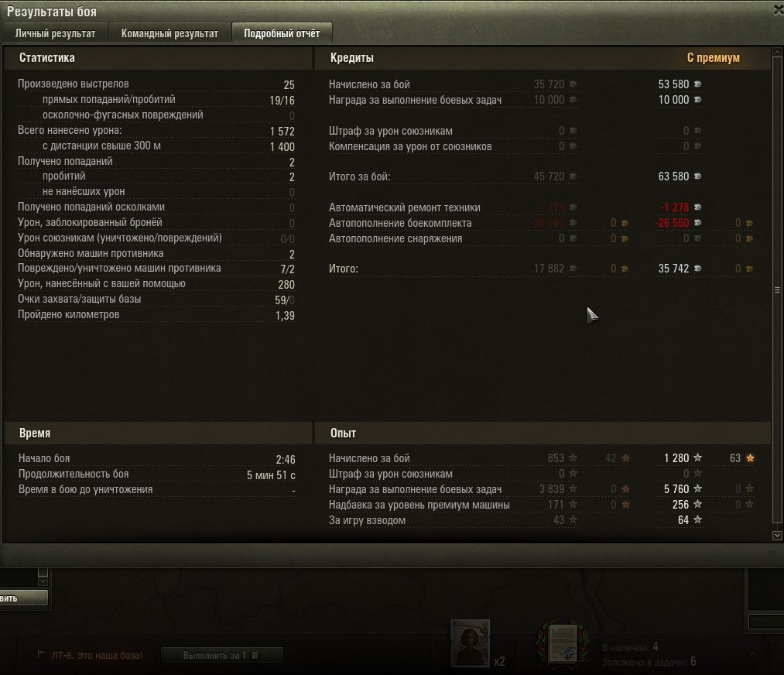Image resolution: width=784 pixels, height=675 pixels.
Task: Click the female crew member portrait
Action: tap(470, 643)
